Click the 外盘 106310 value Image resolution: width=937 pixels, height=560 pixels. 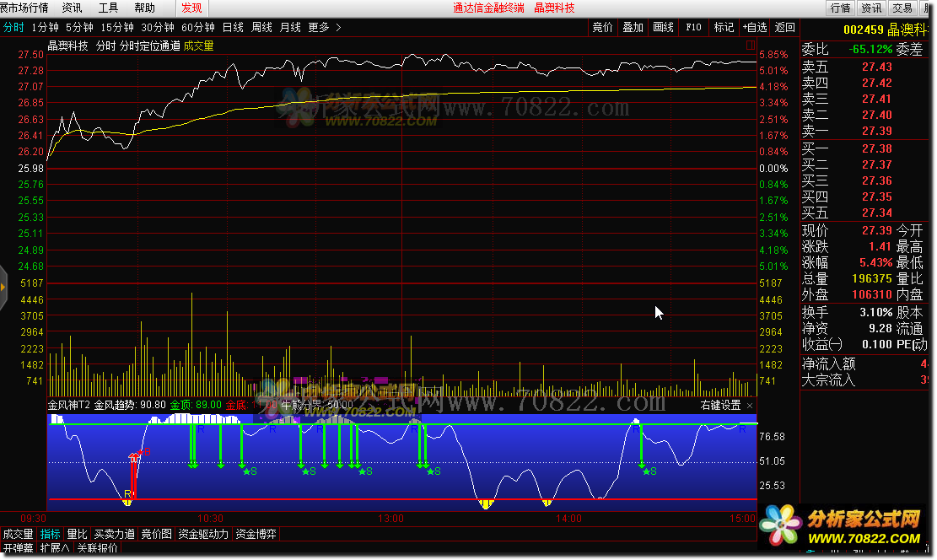click(872, 295)
